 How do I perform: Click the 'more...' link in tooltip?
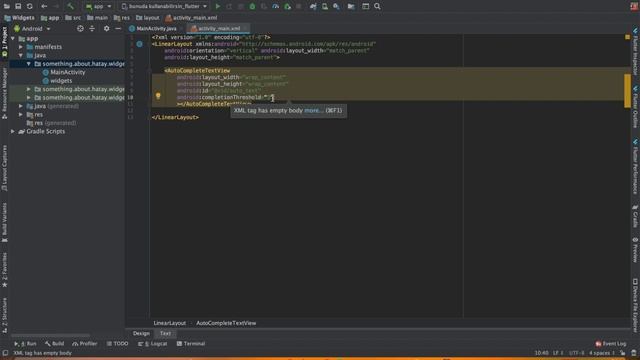(313, 110)
